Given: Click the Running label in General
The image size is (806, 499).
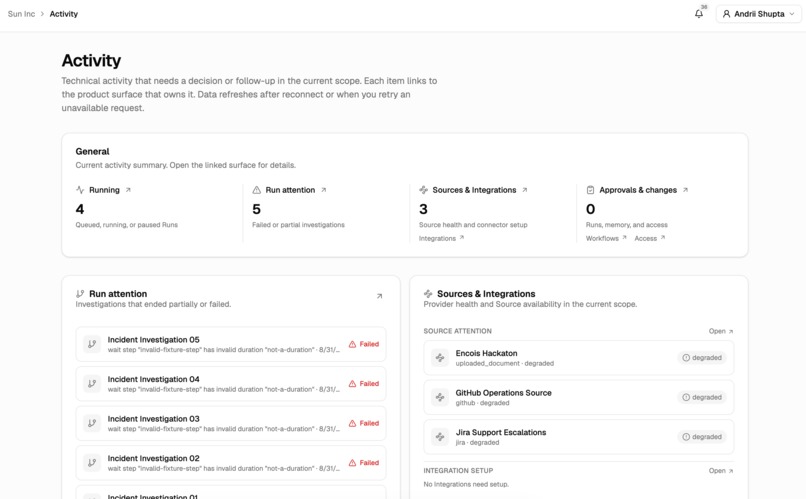Looking at the screenshot, I should click(104, 190).
